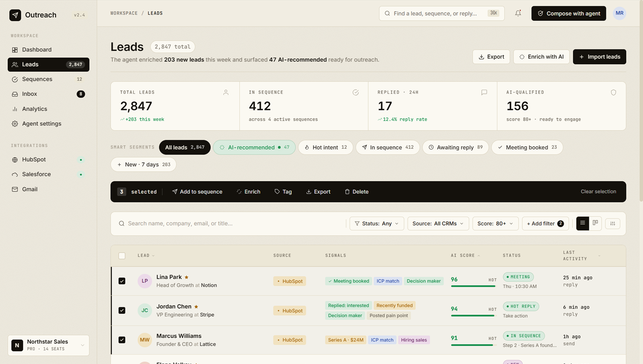The width and height of the screenshot is (643, 364).
Task: Click the Northstar Sales N logo
Action: click(x=17, y=345)
